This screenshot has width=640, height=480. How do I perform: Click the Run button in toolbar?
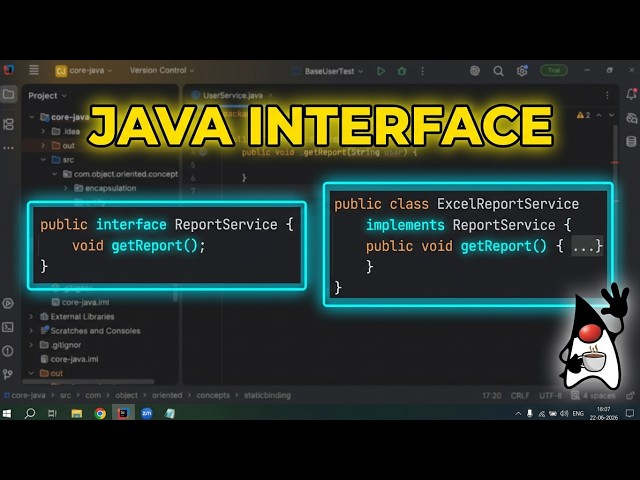click(x=381, y=71)
